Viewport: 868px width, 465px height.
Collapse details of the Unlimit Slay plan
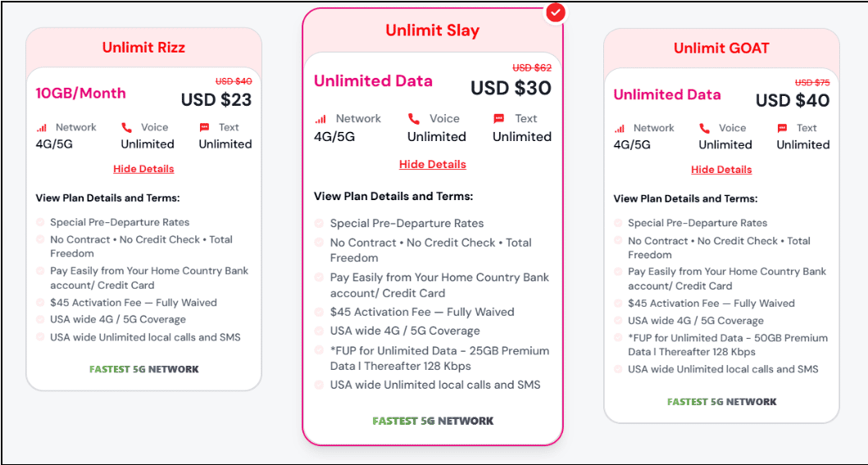433,165
